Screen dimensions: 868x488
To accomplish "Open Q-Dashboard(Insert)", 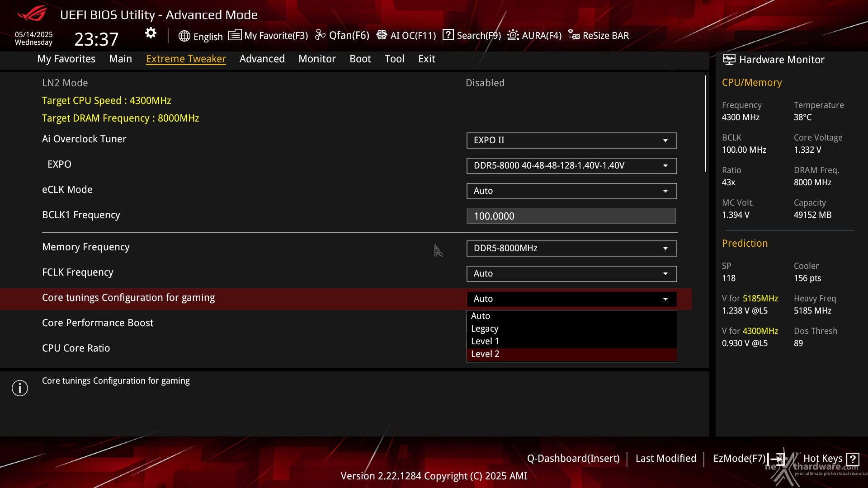I will (573, 458).
